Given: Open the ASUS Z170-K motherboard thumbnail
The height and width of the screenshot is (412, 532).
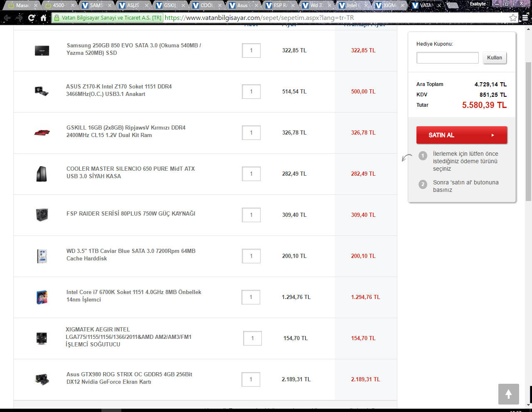Looking at the screenshot, I should pos(42,91).
